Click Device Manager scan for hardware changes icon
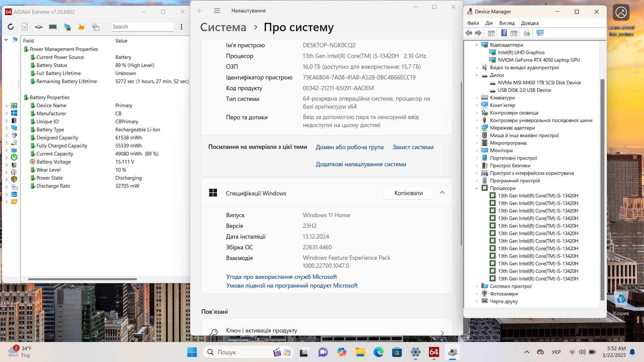Image resolution: width=644 pixels, height=362 pixels. click(527, 33)
